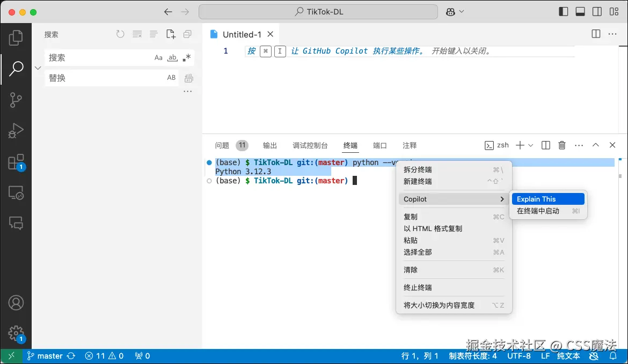
Task: Close the terminal panel
Action: pyautogui.click(x=612, y=145)
